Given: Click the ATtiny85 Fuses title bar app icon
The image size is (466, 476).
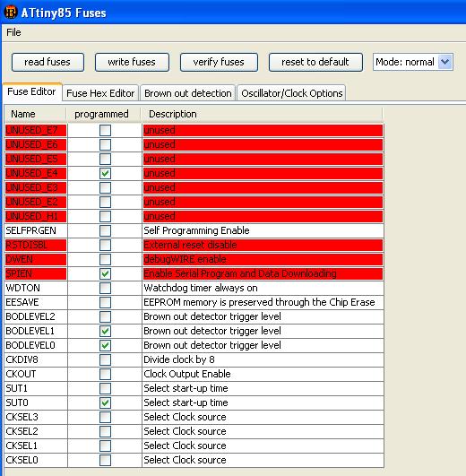Looking at the screenshot, I should coord(11,13).
